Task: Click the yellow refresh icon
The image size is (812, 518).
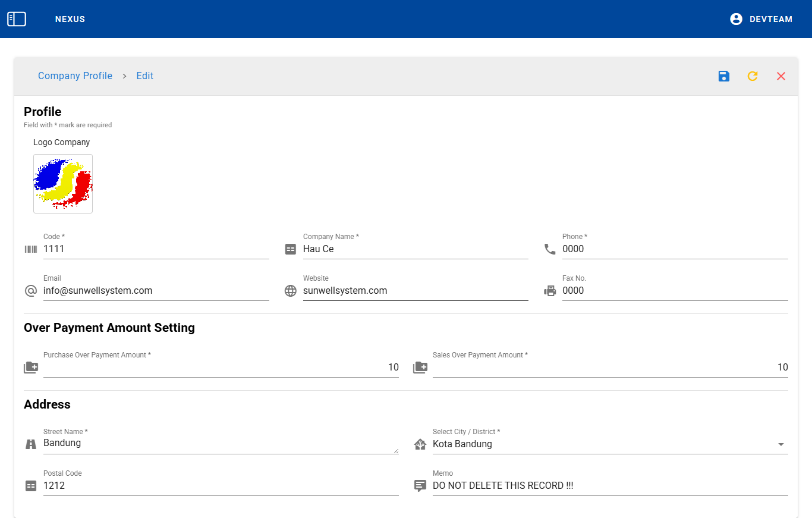Action: pyautogui.click(x=753, y=76)
